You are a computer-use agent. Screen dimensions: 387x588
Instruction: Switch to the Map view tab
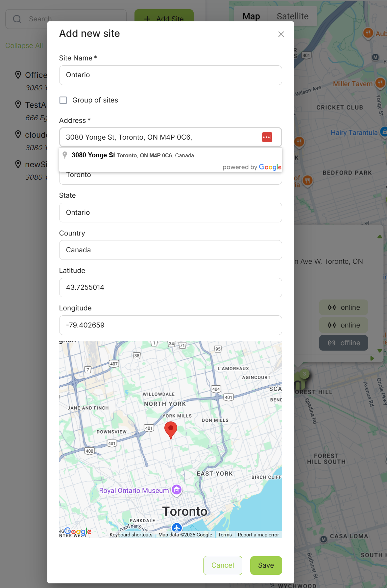[251, 16]
